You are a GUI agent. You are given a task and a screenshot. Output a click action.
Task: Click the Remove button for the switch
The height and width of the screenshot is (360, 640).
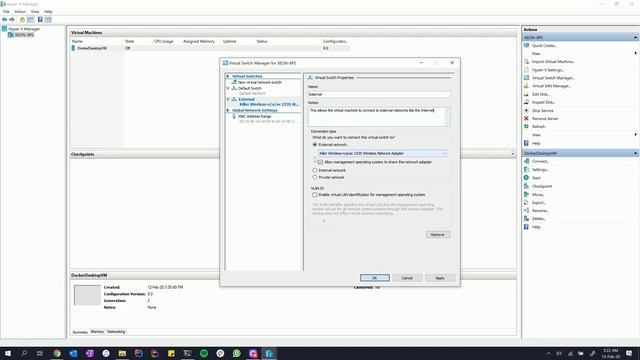438,235
